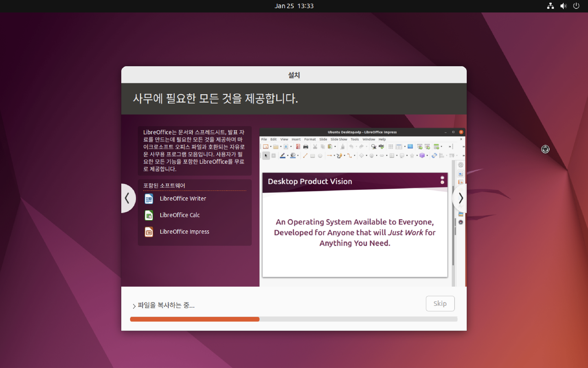The height and width of the screenshot is (368, 588).
Task: Click Display grid icon in Impress preview
Action: (x=391, y=147)
